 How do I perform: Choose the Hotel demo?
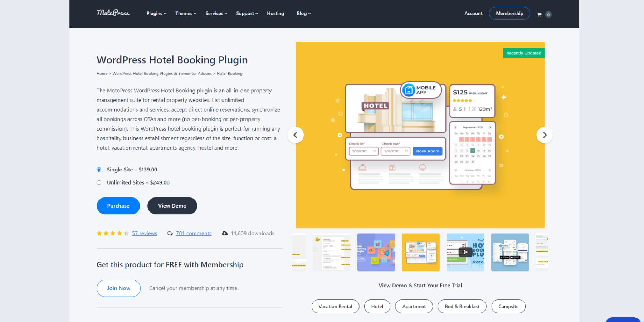377,306
